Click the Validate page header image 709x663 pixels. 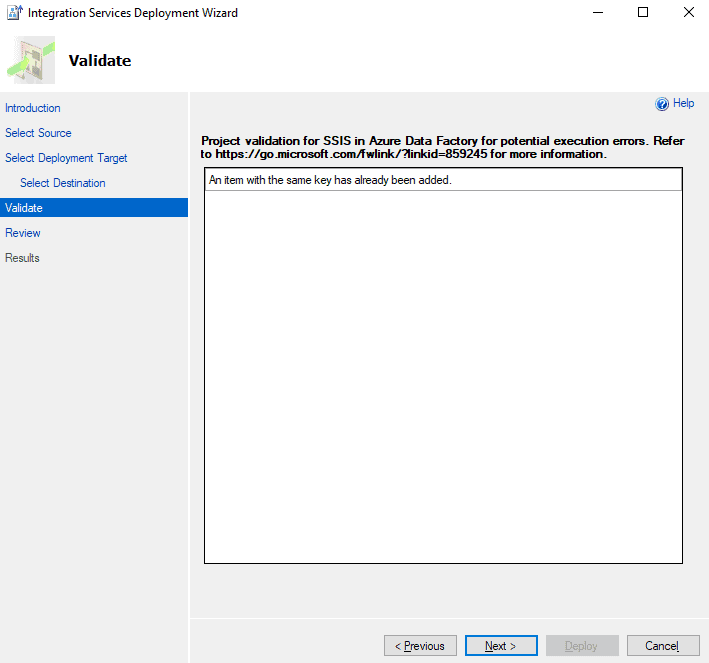(x=31, y=60)
